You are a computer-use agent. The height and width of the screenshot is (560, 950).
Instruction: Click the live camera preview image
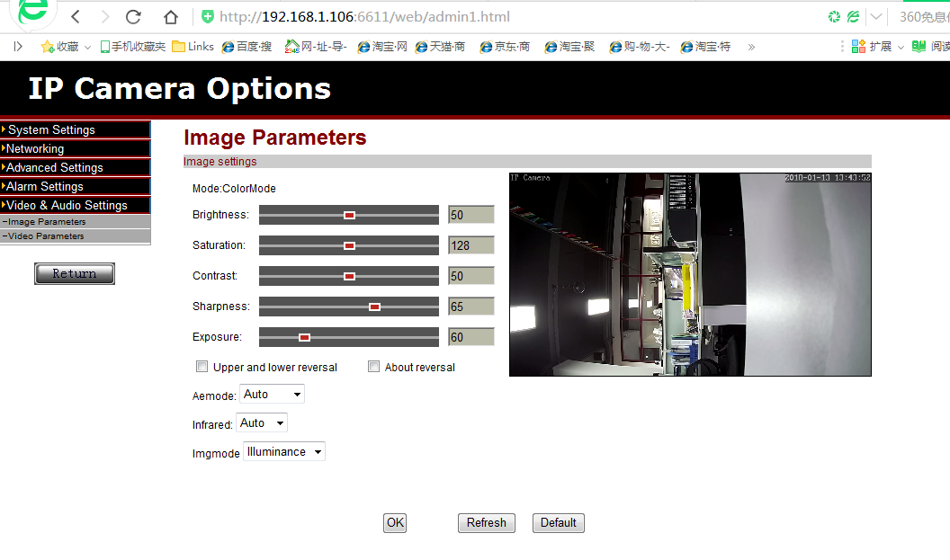[x=690, y=274]
